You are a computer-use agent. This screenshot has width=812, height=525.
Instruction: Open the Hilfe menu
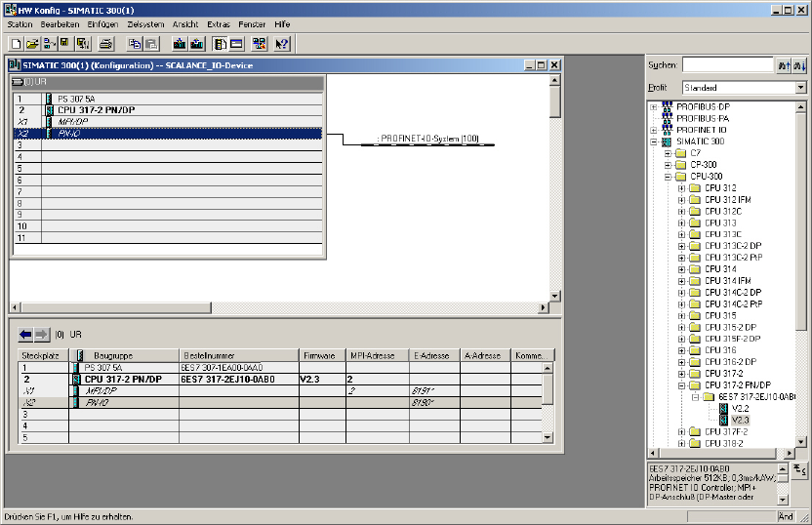point(282,24)
